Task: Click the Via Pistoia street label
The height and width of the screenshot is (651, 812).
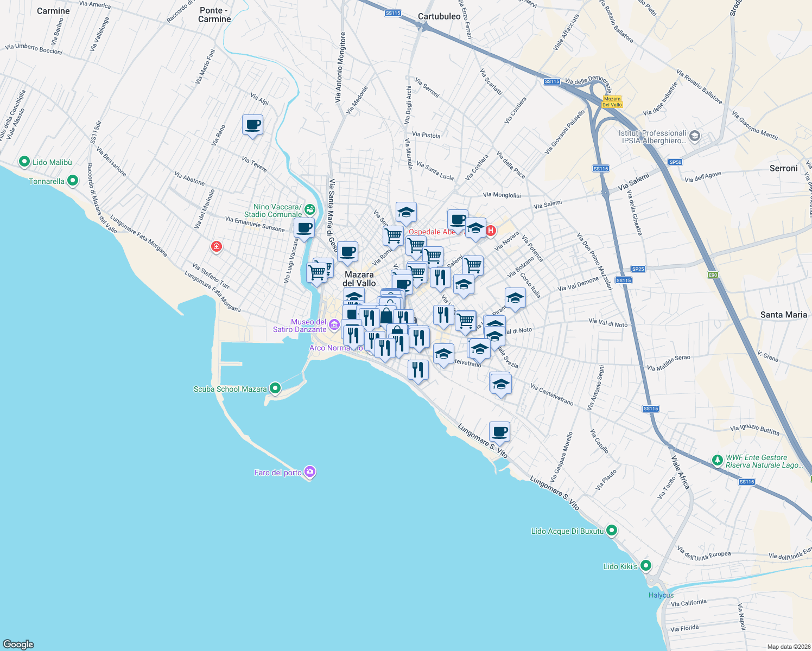Action: pos(426,135)
